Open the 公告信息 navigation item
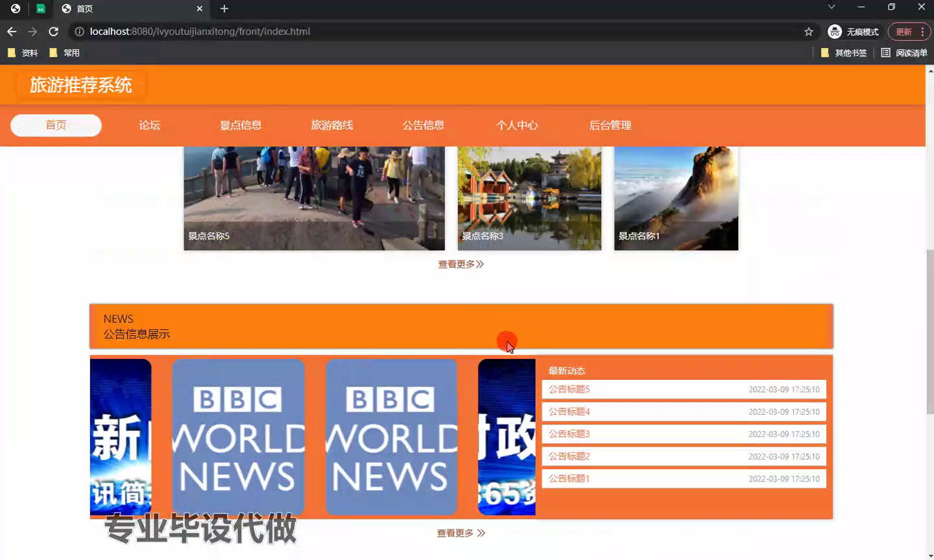The width and height of the screenshot is (934, 560). 424,125
